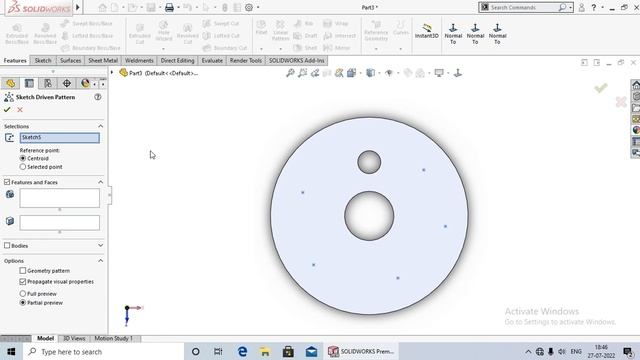Open the search commands dropdown arrow
The height and width of the screenshot is (360, 640).
point(571,7)
